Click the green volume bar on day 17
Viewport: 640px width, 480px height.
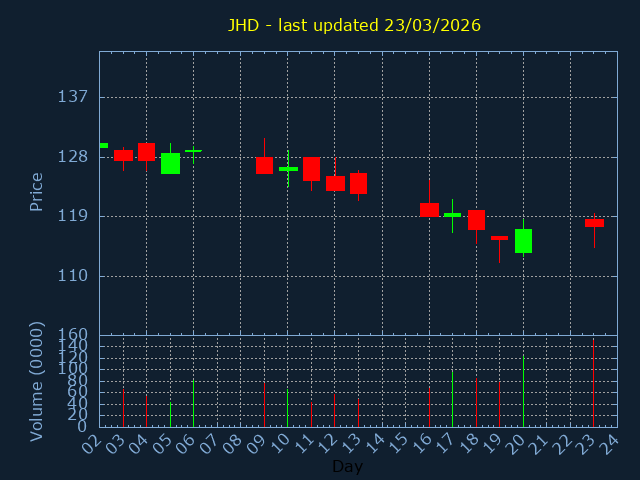[x=452, y=399]
